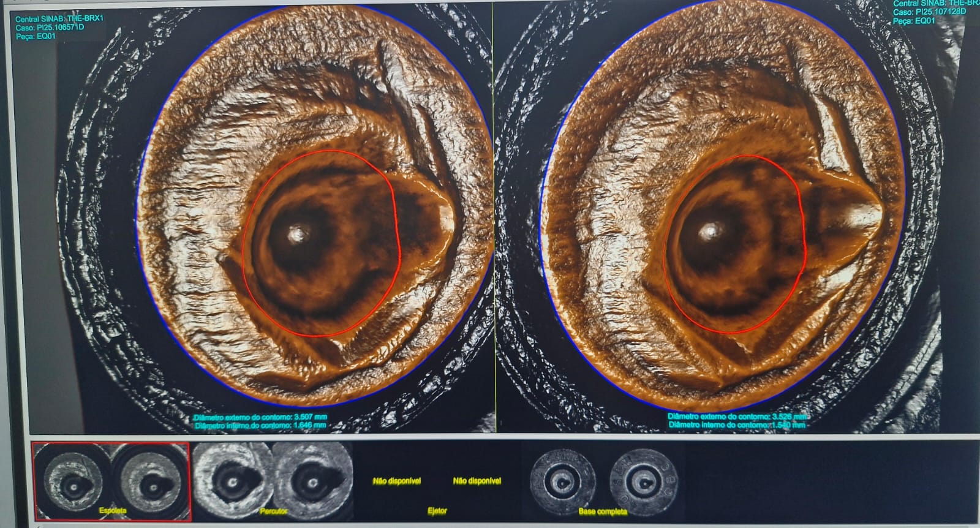
Task: Click the vertical divider between the two views
Action: click(x=494, y=214)
